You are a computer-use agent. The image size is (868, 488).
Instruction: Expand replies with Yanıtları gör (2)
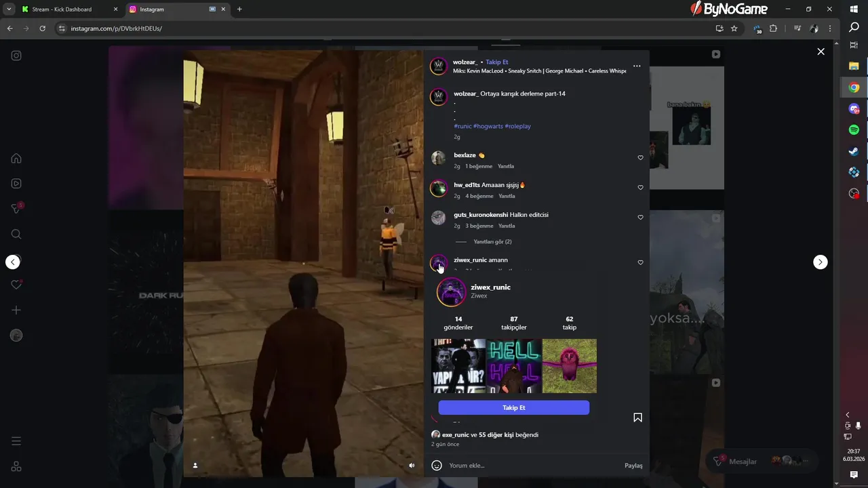pyautogui.click(x=492, y=242)
